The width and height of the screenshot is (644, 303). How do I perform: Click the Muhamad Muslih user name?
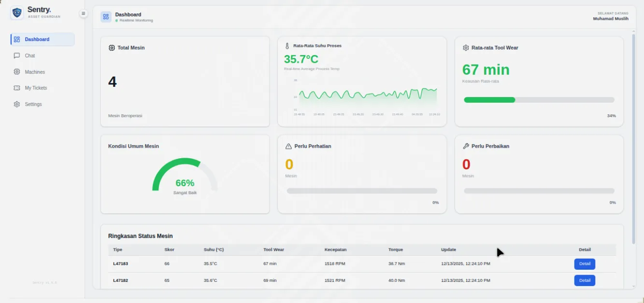point(611,19)
